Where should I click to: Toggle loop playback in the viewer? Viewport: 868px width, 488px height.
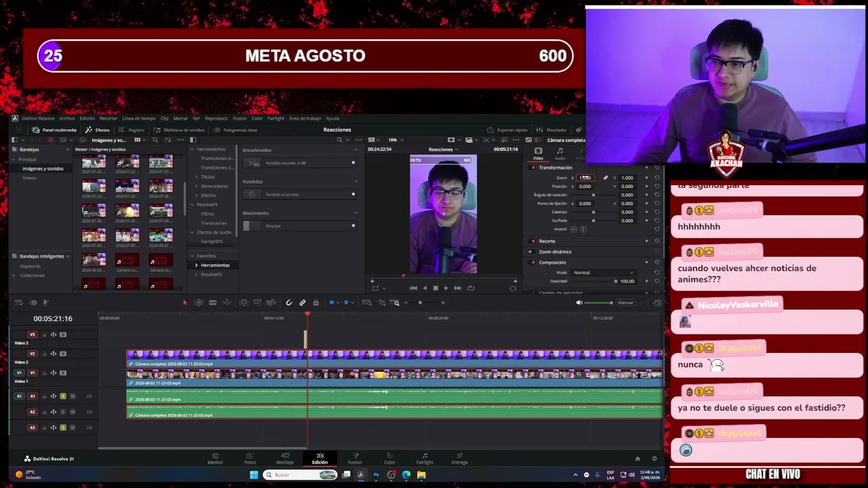471,288
